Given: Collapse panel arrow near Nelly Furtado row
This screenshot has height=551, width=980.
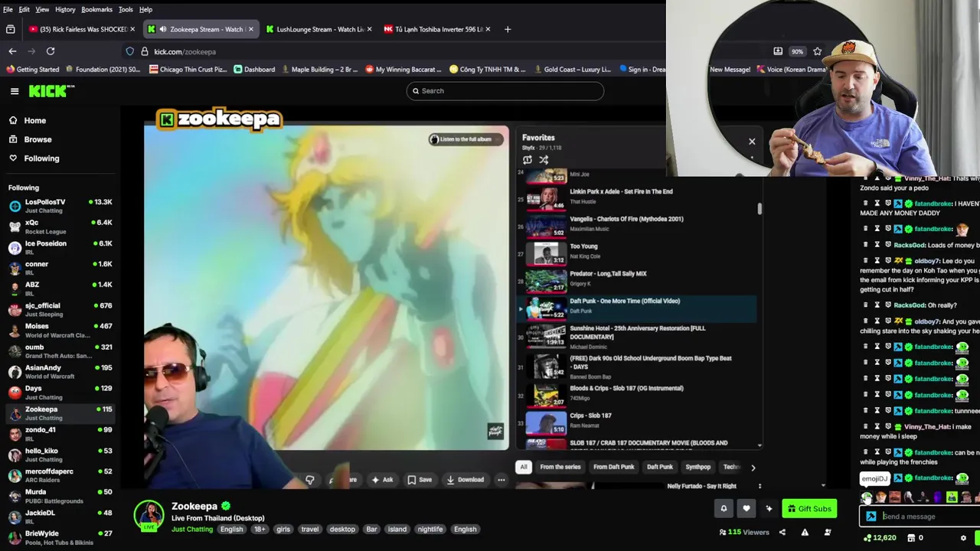Looking at the screenshot, I should point(823,485).
